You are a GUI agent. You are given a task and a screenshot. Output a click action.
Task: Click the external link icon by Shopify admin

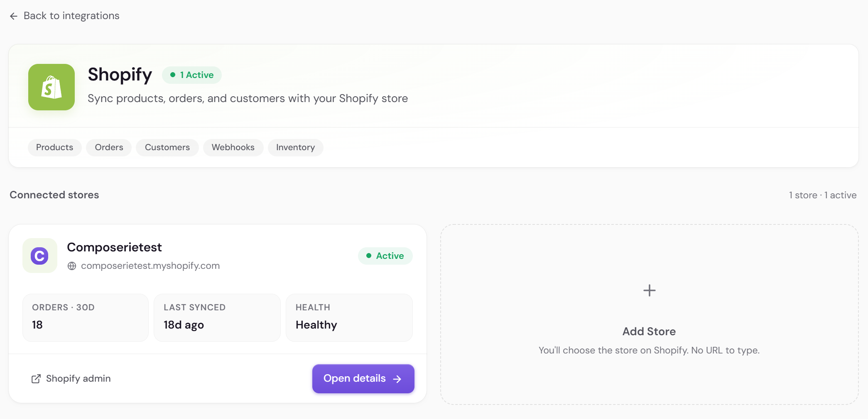(36, 379)
